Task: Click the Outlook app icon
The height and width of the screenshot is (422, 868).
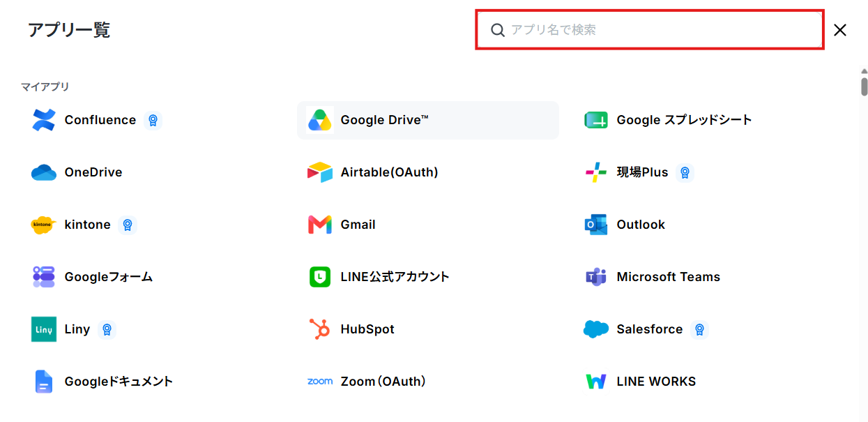Action: point(596,225)
